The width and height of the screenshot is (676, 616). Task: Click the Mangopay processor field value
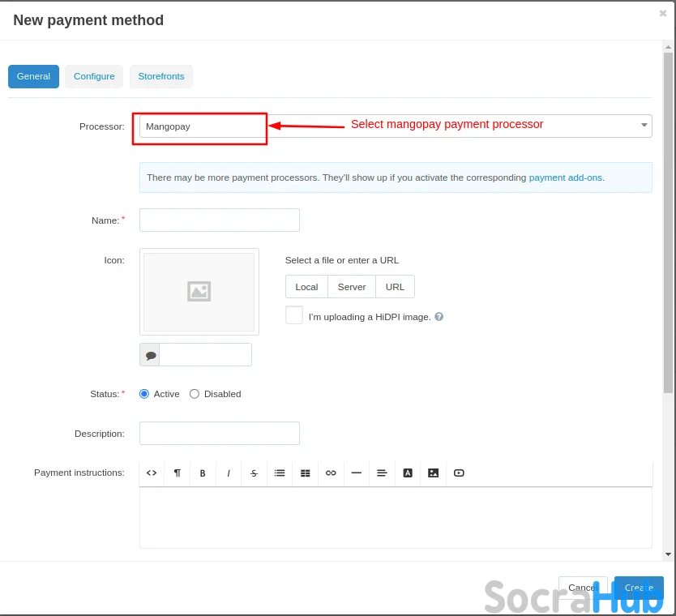coord(168,126)
